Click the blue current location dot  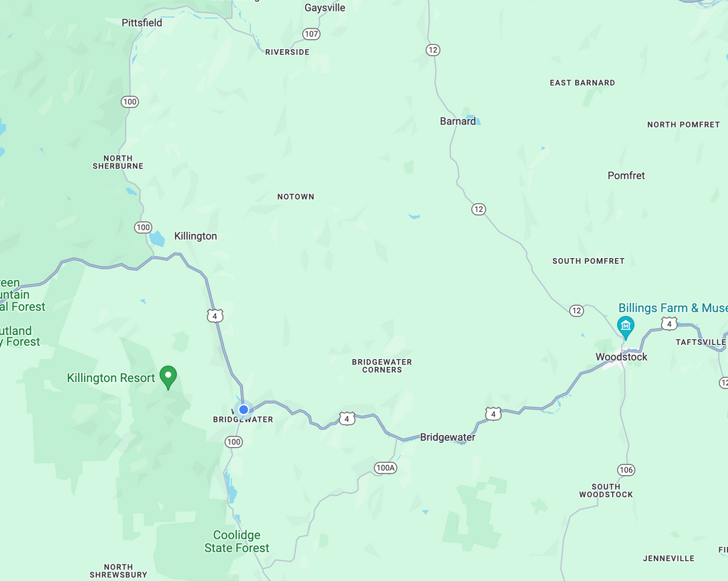(x=243, y=410)
